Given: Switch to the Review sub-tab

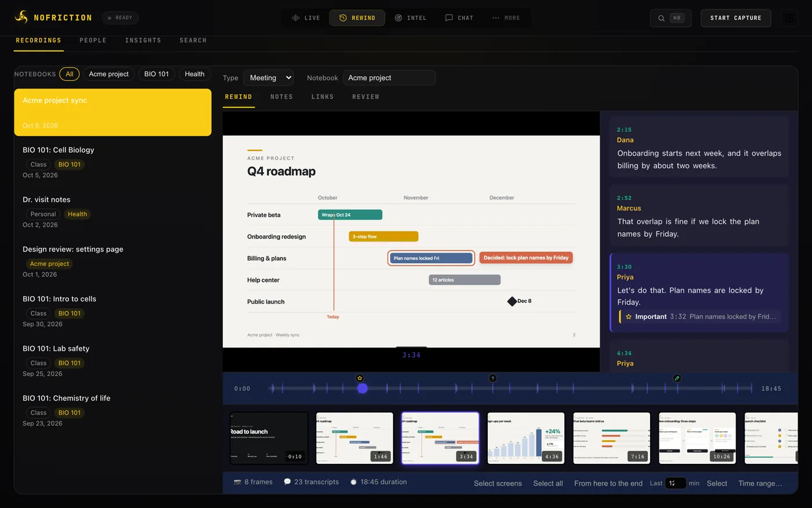Looking at the screenshot, I should point(365,97).
